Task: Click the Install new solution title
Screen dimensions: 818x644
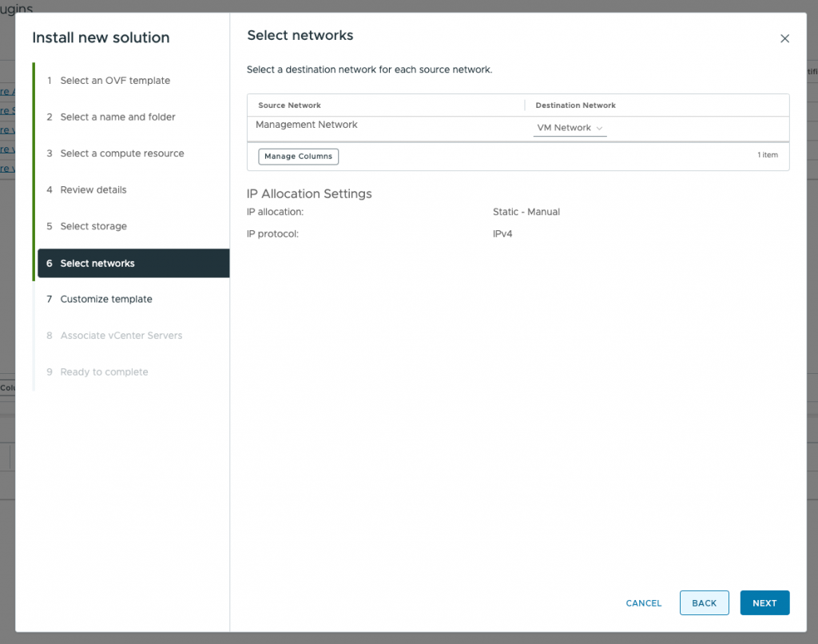Action: coord(101,38)
